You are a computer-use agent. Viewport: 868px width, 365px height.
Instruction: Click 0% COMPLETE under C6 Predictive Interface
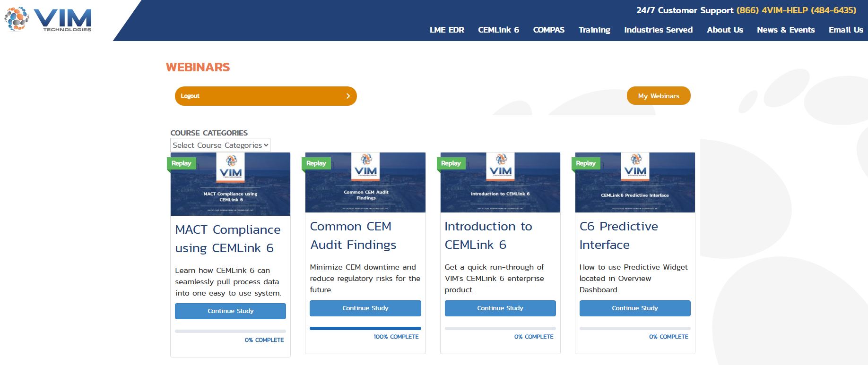click(x=668, y=337)
